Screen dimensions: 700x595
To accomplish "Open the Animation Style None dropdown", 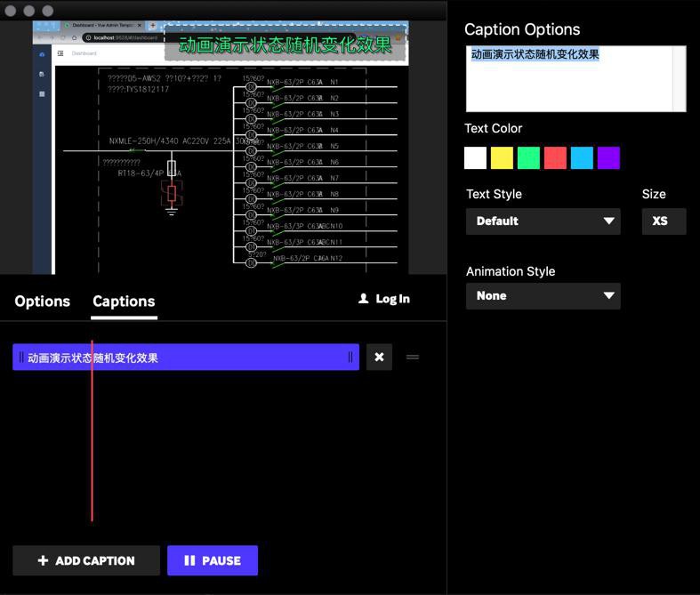I will click(543, 296).
